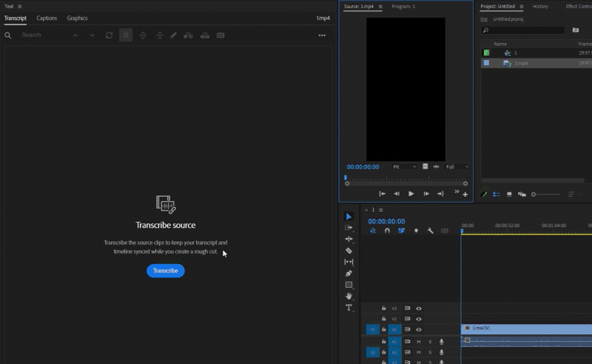
Task: Open transcript more options ellipsis
Action: 322,35
